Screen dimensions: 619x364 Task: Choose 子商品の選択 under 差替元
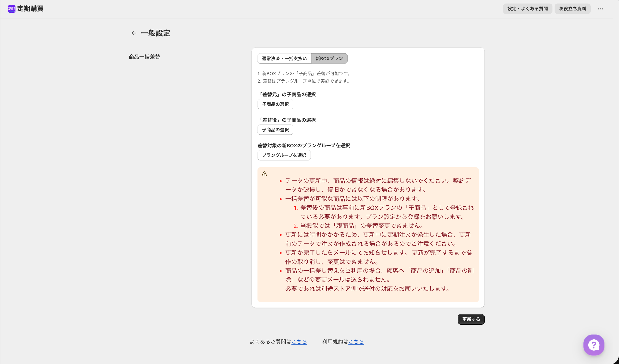tap(275, 104)
